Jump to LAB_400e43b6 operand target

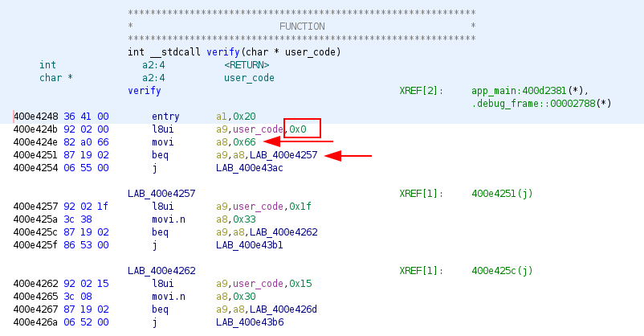[250, 322]
